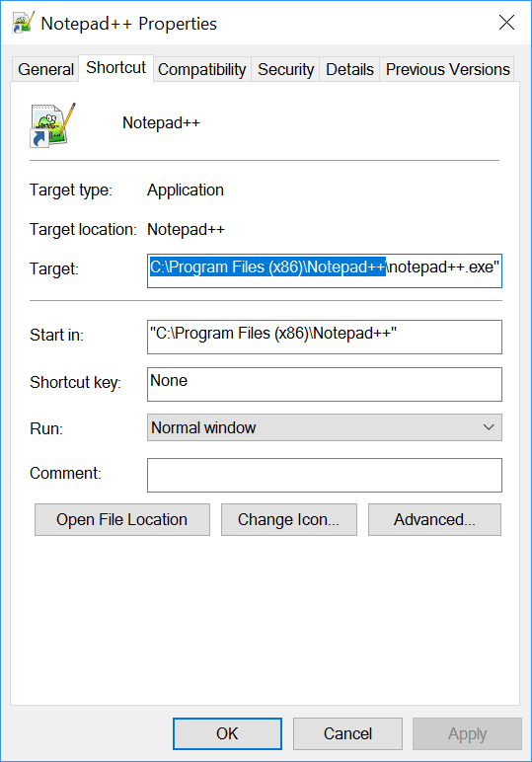Switch to the General tab
The image size is (532, 762).
point(45,69)
